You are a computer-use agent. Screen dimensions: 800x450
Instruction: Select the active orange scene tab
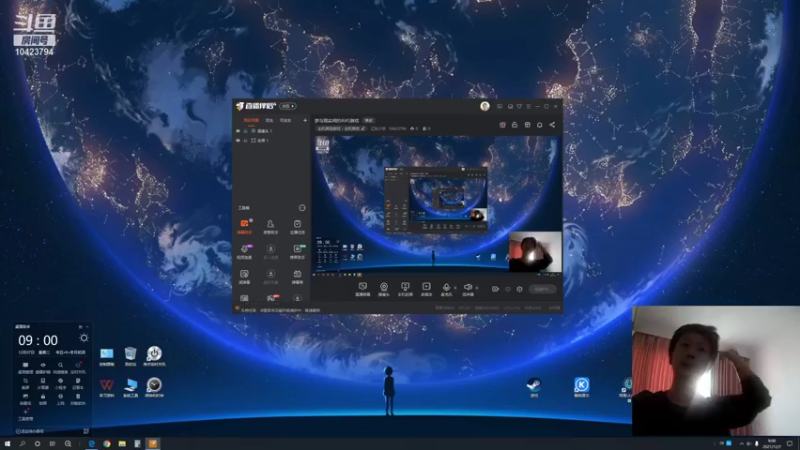pyautogui.click(x=251, y=120)
